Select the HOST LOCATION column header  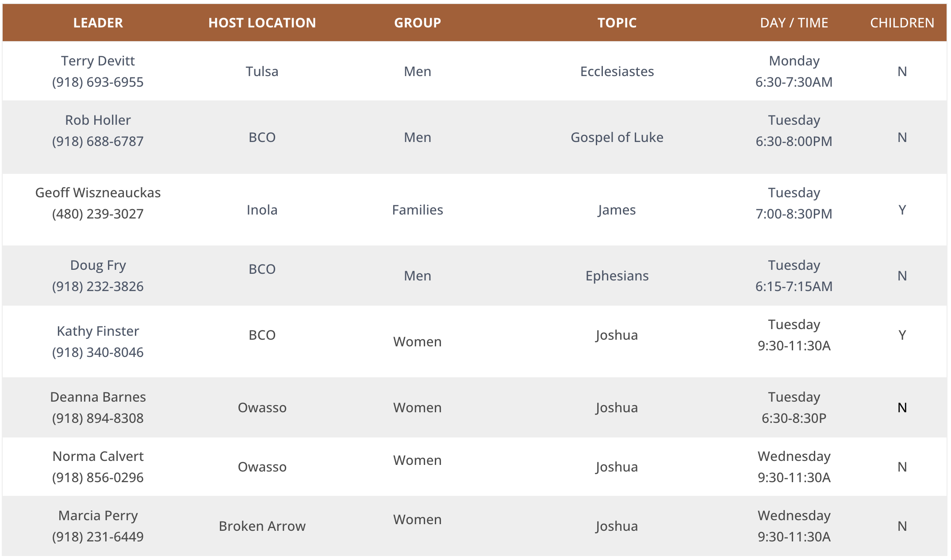click(x=262, y=23)
